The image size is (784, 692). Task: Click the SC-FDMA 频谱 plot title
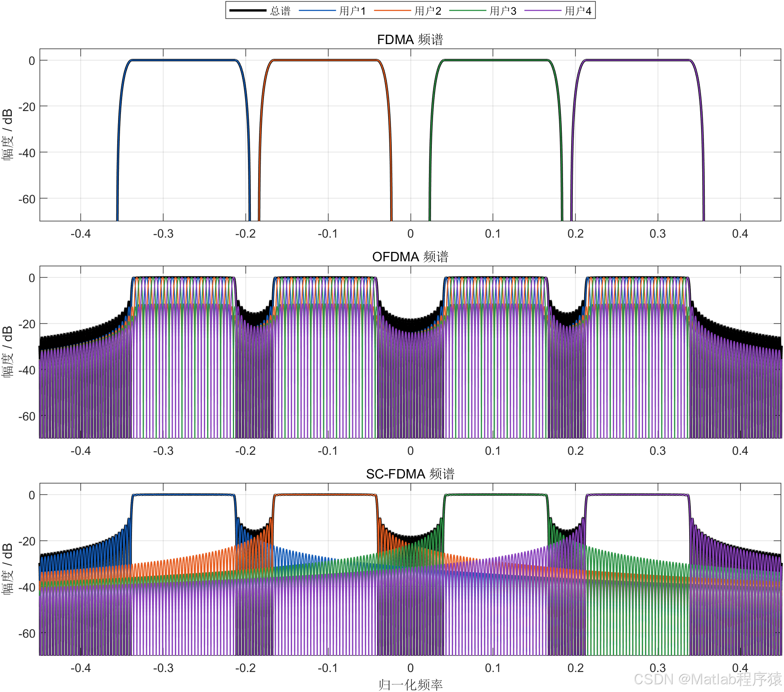point(410,474)
